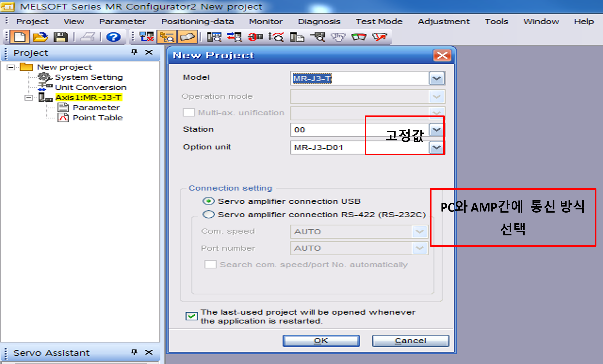Click the offline PC-amplifier connection icon
The image size is (603, 364).
(x=146, y=37)
